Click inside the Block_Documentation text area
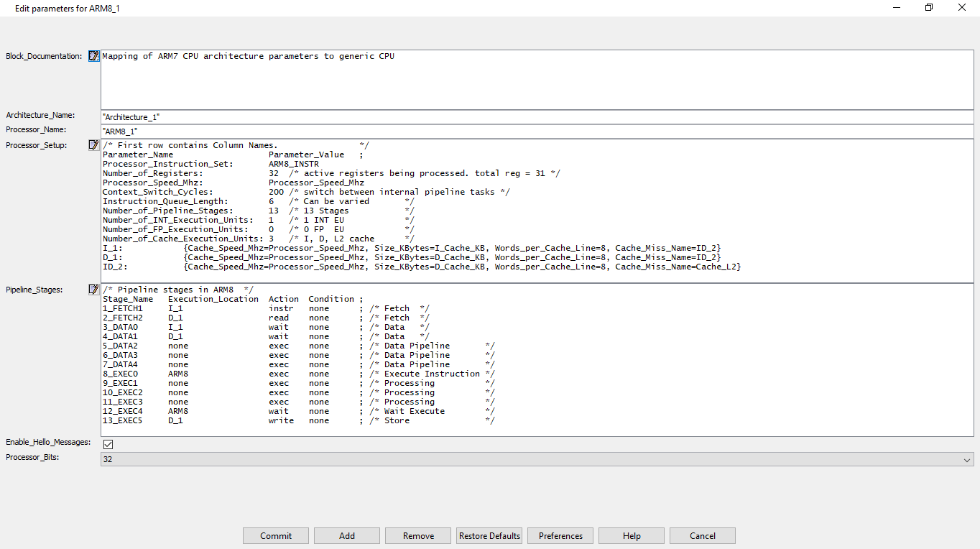980x549 pixels. click(536, 83)
